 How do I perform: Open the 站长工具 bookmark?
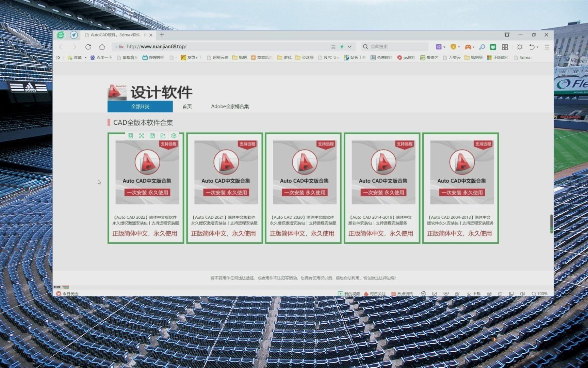[x=355, y=58]
